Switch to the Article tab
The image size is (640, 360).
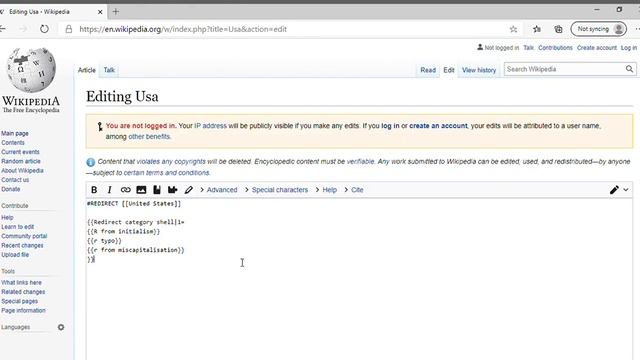click(x=87, y=70)
